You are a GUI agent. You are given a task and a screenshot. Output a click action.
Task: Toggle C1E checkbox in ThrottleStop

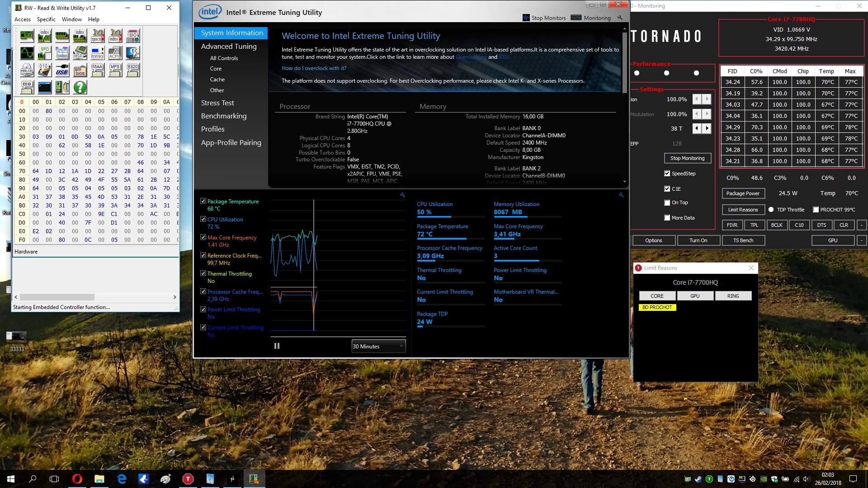coord(667,189)
